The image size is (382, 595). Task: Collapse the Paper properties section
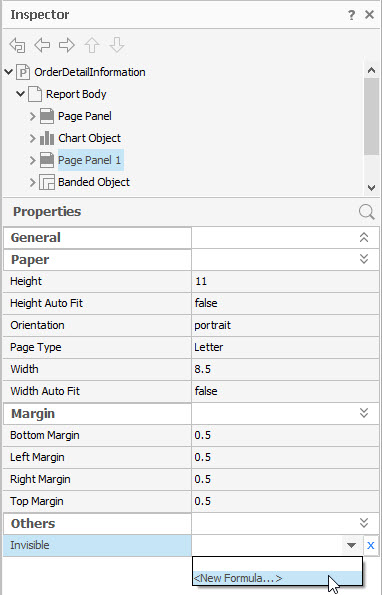[x=364, y=259]
